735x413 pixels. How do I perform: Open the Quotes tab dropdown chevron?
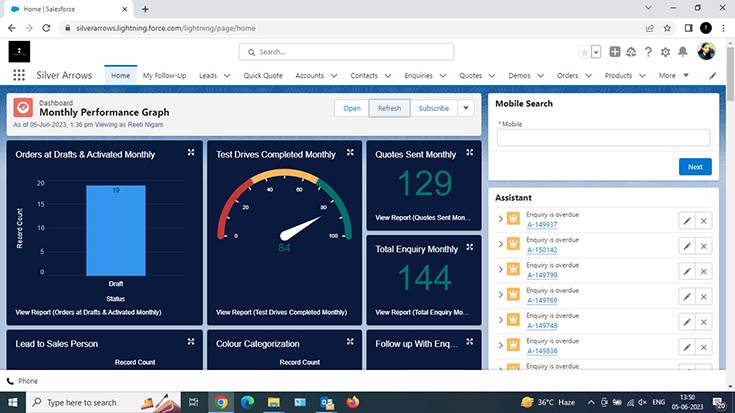[492, 75]
